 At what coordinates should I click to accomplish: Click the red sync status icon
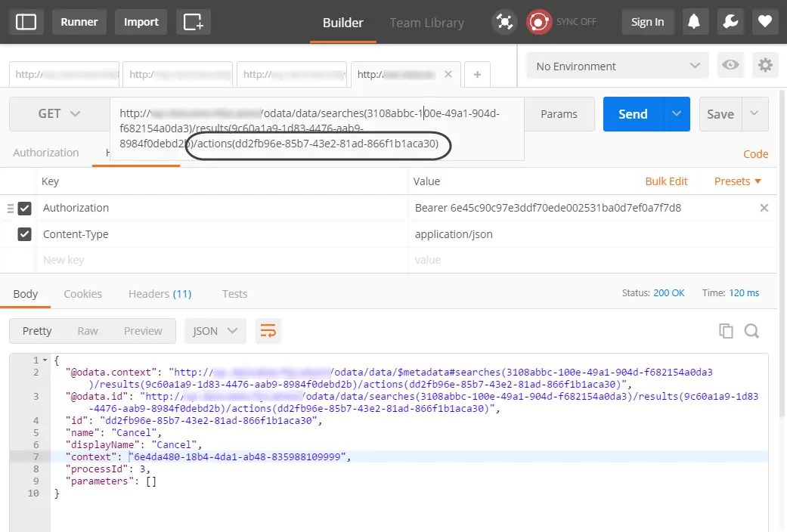click(538, 22)
